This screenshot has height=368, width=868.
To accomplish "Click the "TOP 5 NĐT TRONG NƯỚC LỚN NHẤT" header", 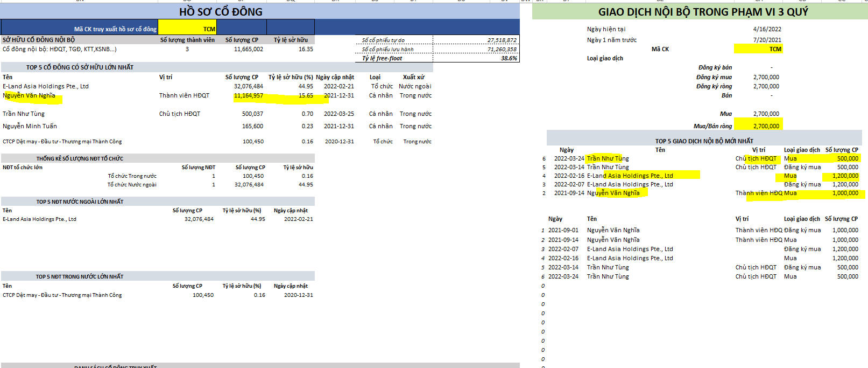I will click(80, 276).
